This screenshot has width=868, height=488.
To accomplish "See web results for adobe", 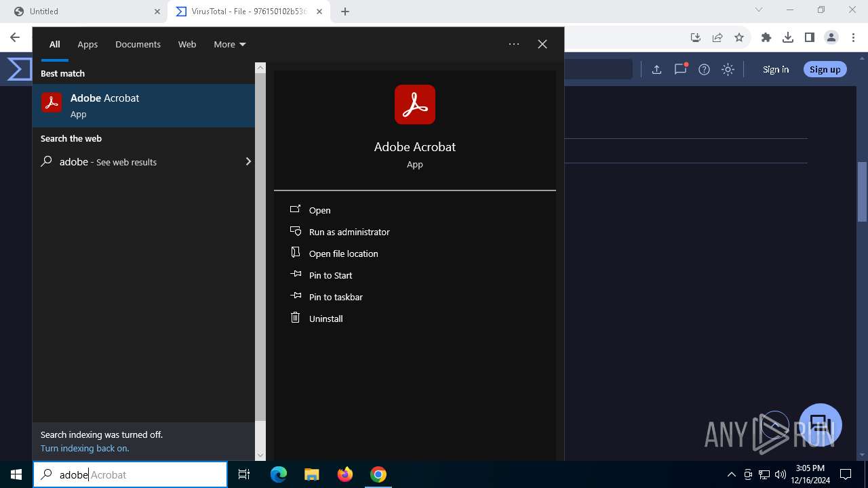I will (x=144, y=162).
